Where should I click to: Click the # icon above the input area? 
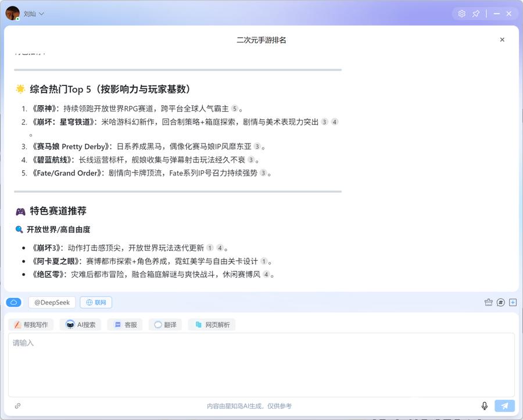(500, 302)
